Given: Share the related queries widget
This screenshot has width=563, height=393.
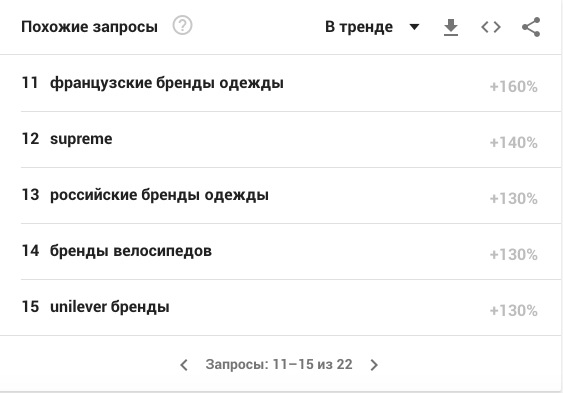Looking at the screenshot, I should click(531, 27).
